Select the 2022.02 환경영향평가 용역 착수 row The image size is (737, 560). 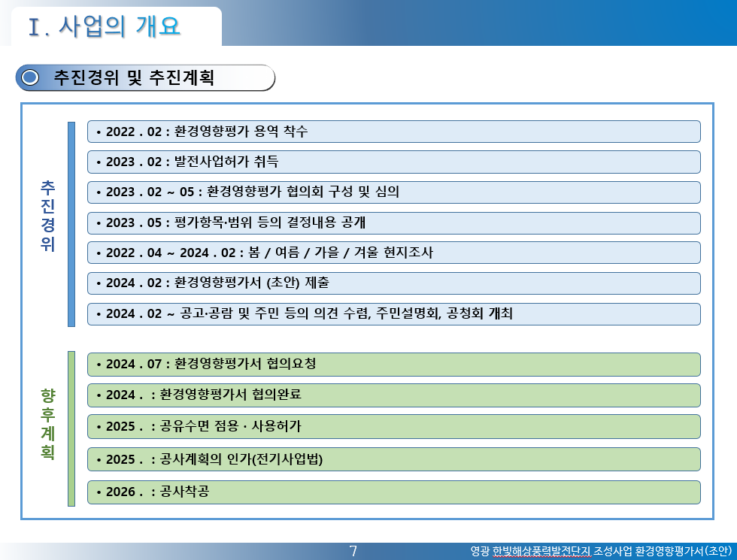pyautogui.click(x=394, y=132)
